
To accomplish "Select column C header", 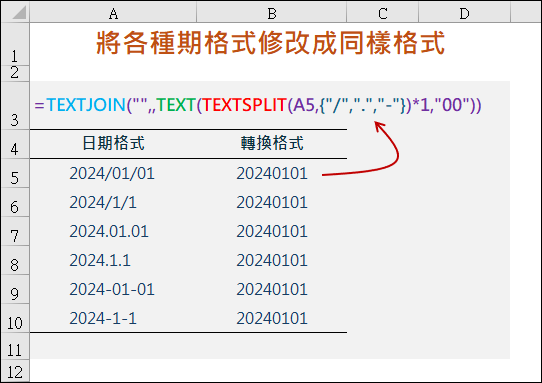I will [383, 13].
